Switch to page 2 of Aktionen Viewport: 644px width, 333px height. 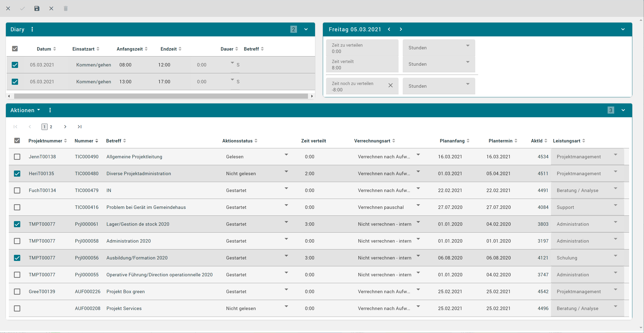(51, 127)
